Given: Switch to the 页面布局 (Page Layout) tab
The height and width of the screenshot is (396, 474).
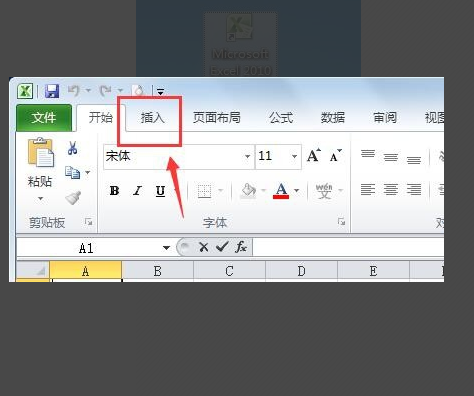Looking at the screenshot, I should click(217, 117).
